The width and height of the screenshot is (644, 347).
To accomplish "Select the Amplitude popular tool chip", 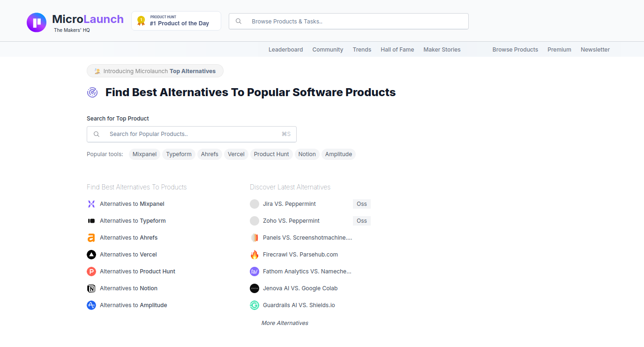I will pos(338,154).
